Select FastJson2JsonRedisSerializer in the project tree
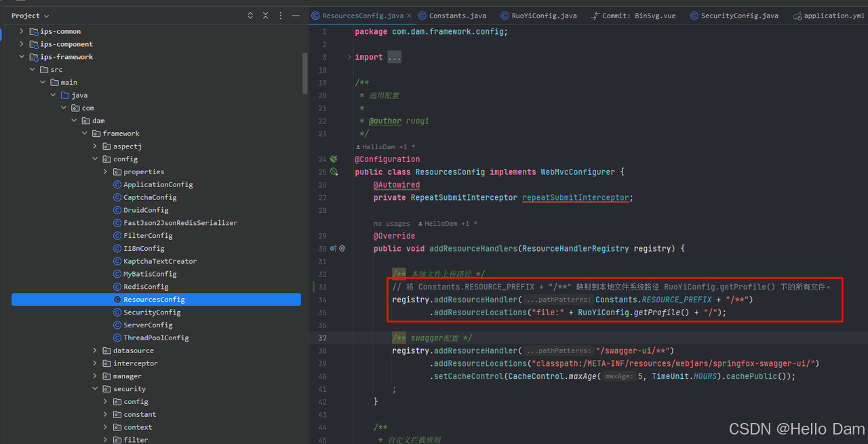Image resolution: width=868 pixels, height=444 pixels. click(180, 223)
